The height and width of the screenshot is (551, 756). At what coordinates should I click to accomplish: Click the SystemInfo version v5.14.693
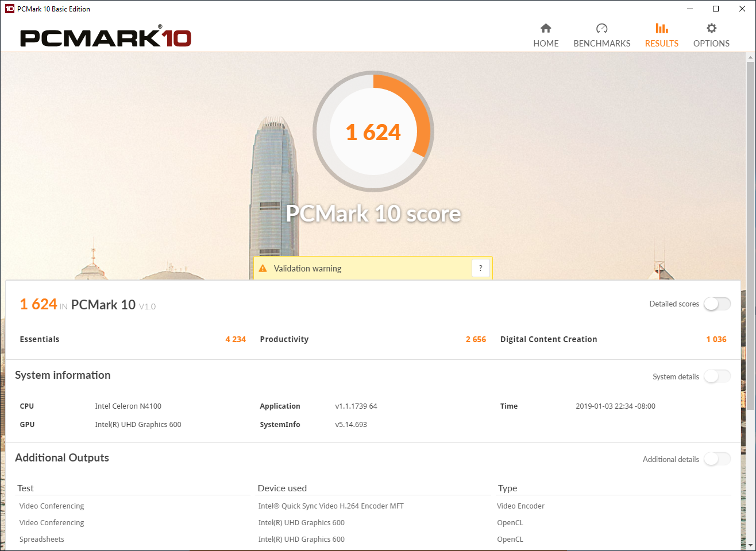pos(351,424)
